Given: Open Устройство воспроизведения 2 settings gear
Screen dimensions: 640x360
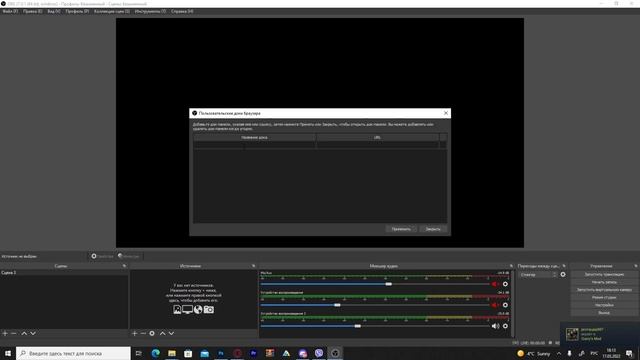Looking at the screenshot, I should tap(505, 326).
